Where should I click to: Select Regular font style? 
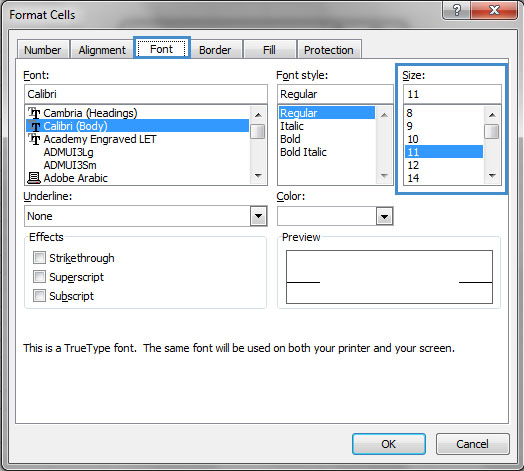click(x=327, y=113)
